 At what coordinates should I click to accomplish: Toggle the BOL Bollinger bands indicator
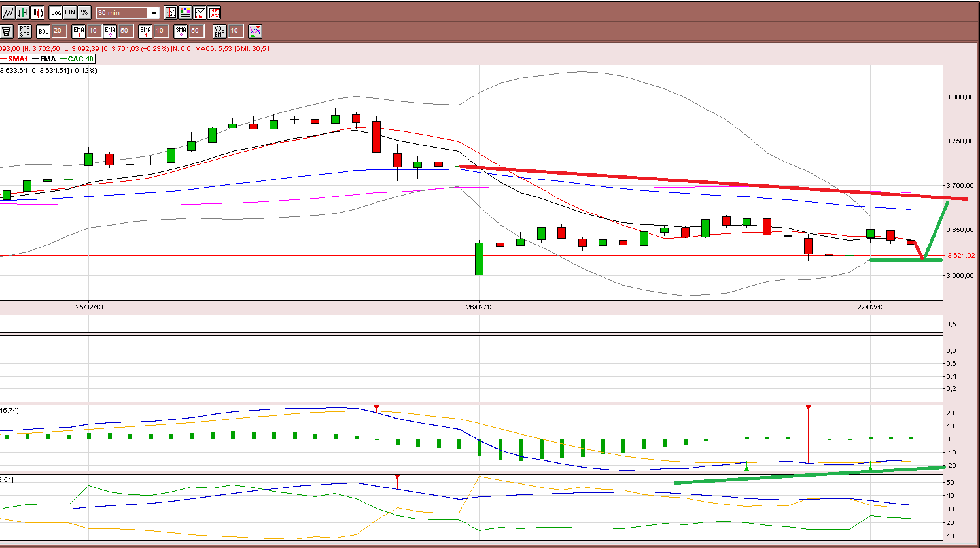tap(43, 31)
